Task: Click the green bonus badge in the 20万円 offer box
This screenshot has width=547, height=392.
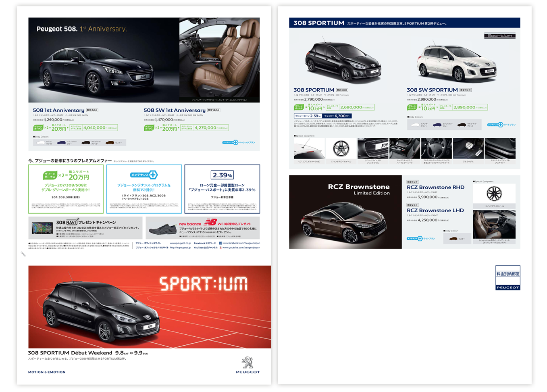Action: (50, 176)
